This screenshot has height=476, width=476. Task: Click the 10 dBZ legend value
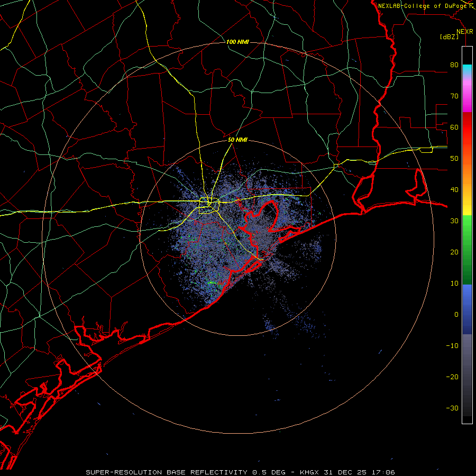tap(454, 283)
